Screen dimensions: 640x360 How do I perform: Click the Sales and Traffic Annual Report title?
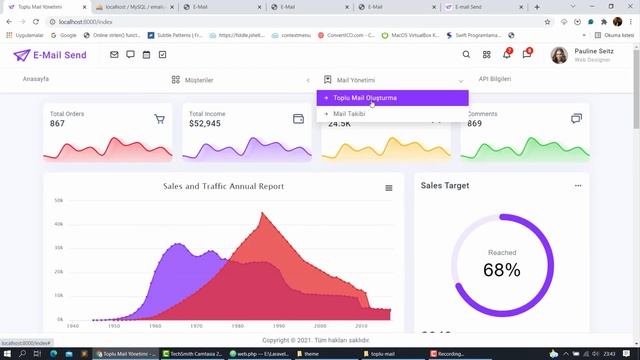(x=223, y=186)
